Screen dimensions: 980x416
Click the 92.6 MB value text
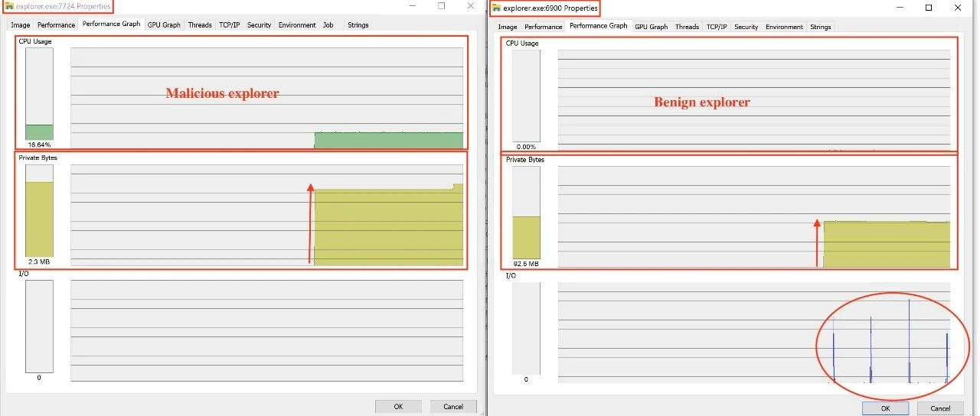tap(526, 264)
